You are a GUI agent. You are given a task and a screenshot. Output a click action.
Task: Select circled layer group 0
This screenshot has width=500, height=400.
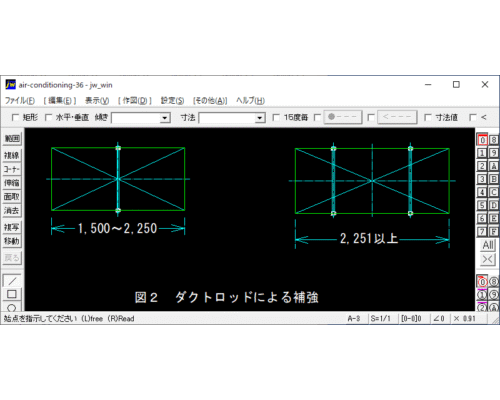[x=482, y=282]
